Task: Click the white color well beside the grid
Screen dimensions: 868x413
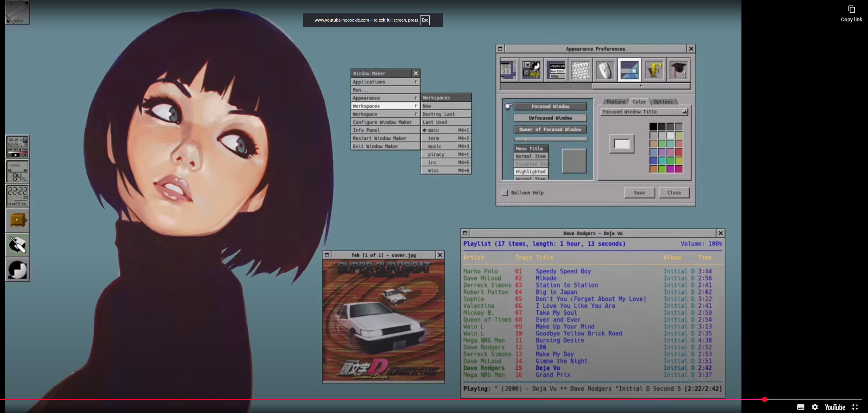Action: [622, 144]
